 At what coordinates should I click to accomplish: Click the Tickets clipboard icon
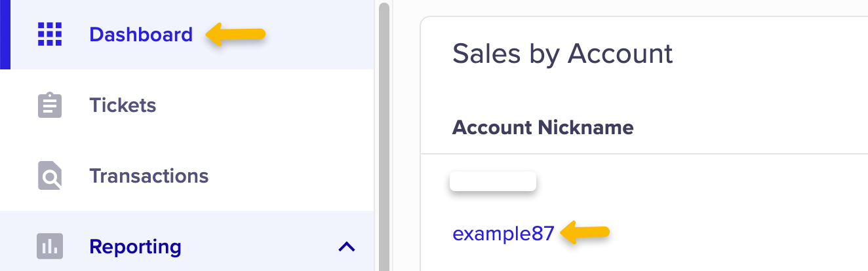point(50,105)
